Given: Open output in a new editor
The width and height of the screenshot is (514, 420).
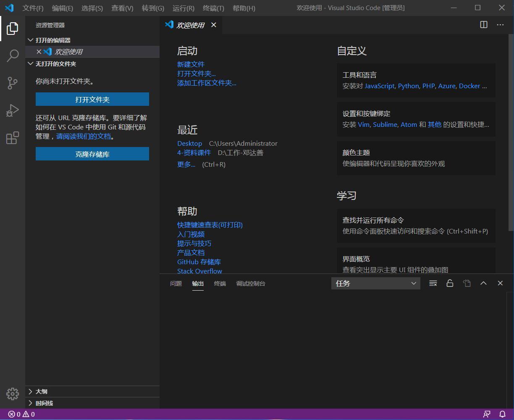Looking at the screenshot, I should [467, 283].
